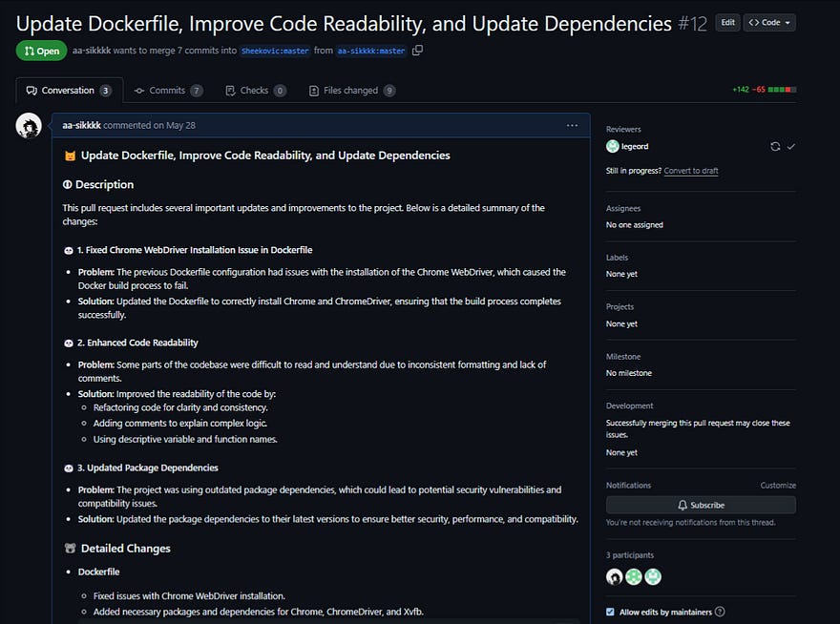Click the green Open status badge

coord(41,51)
